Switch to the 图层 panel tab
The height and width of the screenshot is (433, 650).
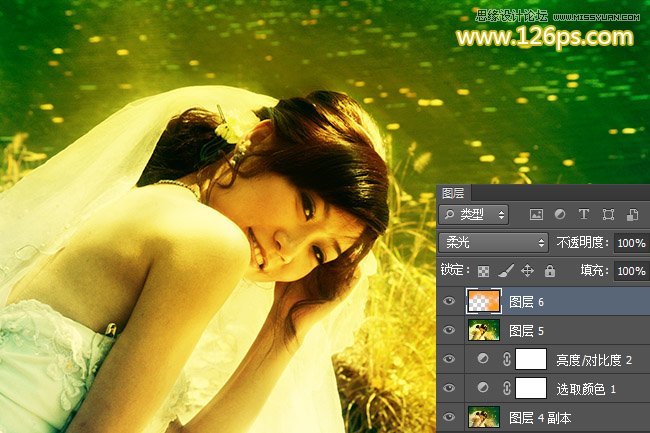[453, 193]
